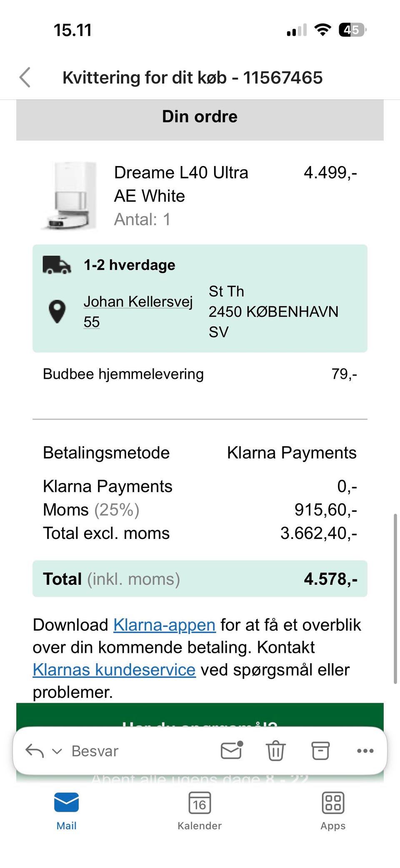This screenshot has height=868, width=400.
Task: Tap the back chevron arrow
Action: tap(25, 78)
